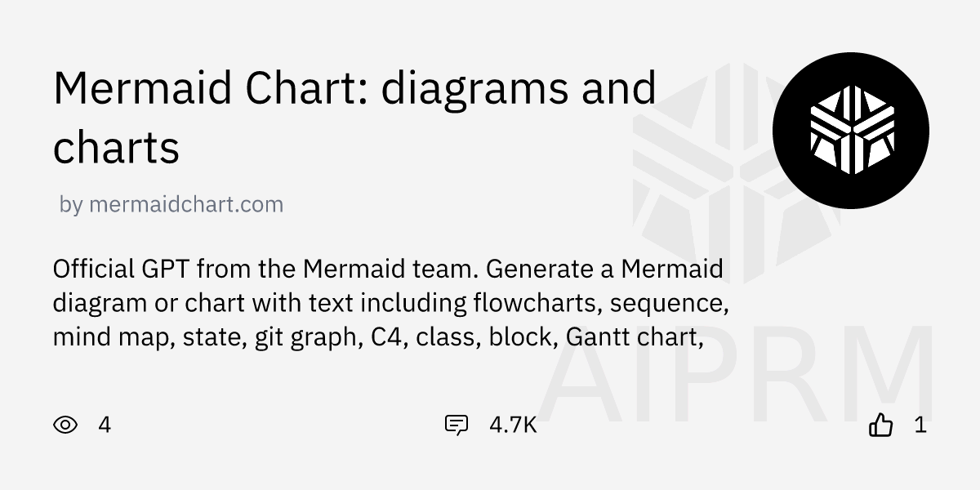This screenshot has height=490, width=980.
Task: Click the Mermaid Chart circular logo
Action: pyautogui.click(x=850, y=131)
